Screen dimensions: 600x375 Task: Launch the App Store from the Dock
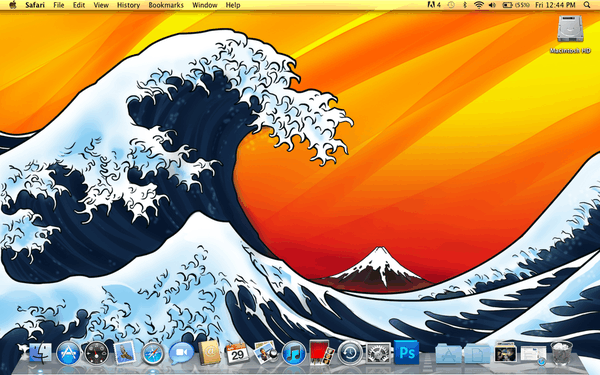click(68, 352)
